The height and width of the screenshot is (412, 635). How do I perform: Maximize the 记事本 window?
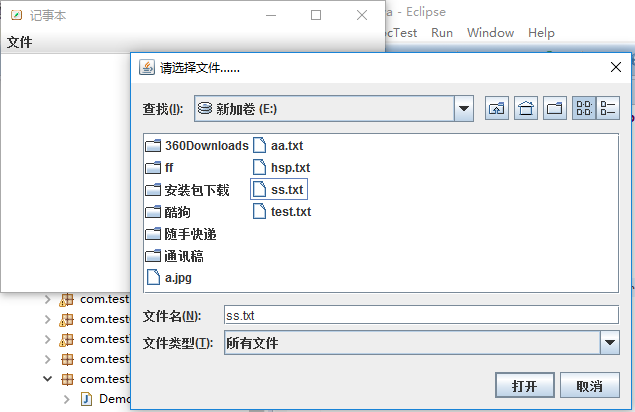[316, 15]
